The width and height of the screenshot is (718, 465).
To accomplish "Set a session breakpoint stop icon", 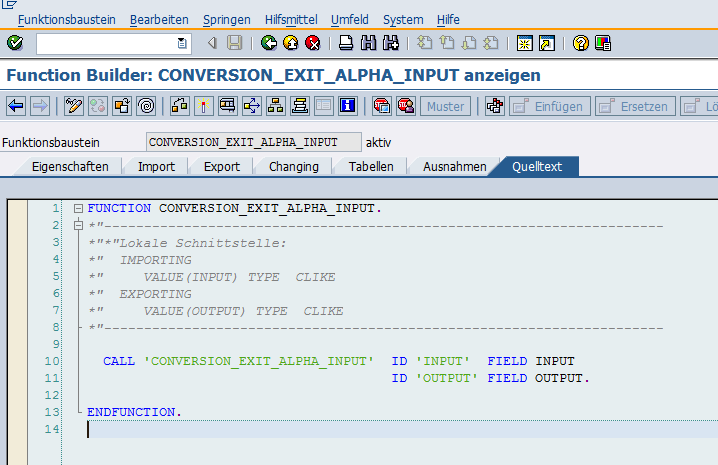I will [381, 106].
